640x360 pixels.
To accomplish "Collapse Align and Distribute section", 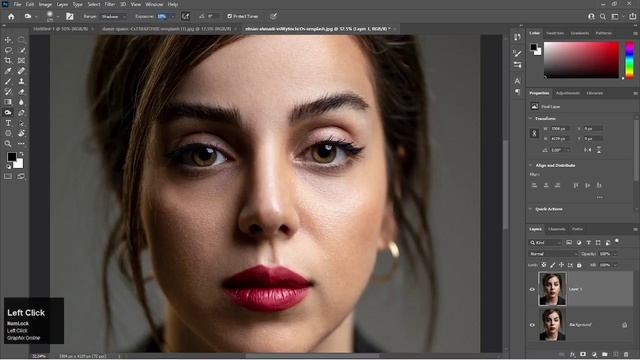I will 531,165.
